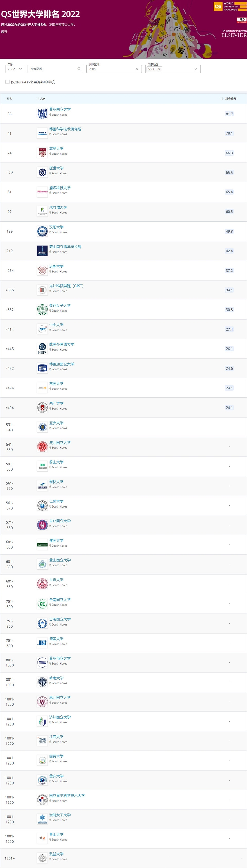The width and height of the screenshot is (247, 868).
Task: Expand the country region dropdown arrow
Action: (195, 69)
